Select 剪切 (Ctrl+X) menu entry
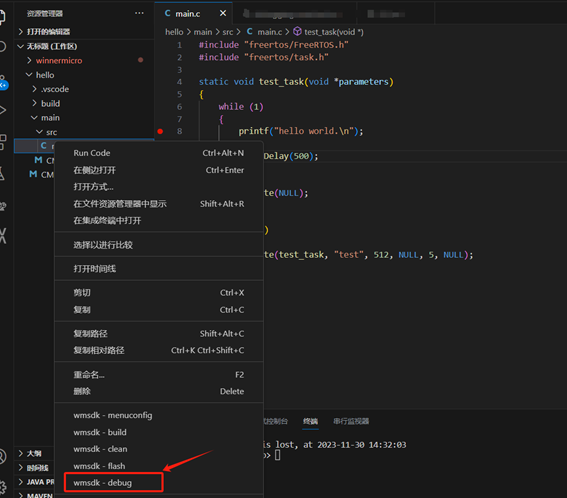The image size is (567, 498). point(158,293)
